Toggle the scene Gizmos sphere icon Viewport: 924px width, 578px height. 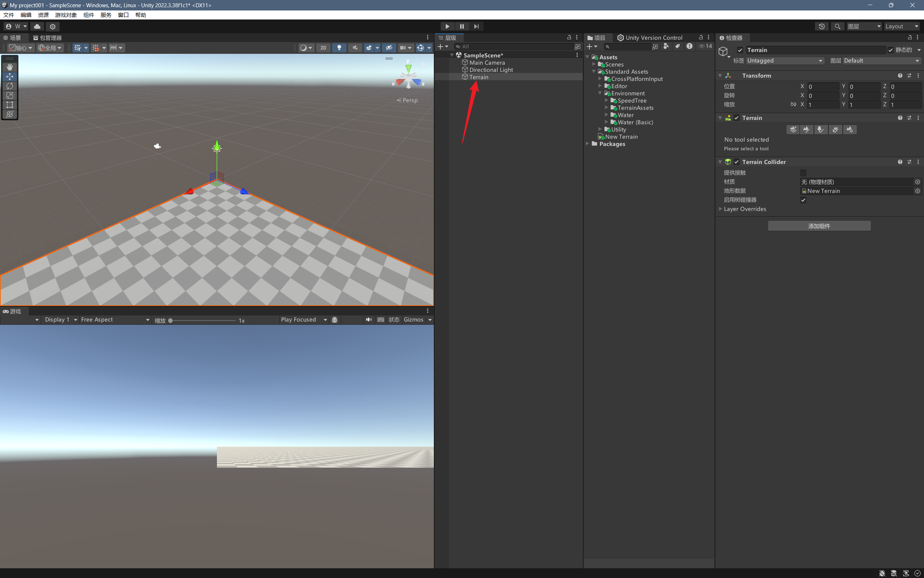(x=420, y=48)
